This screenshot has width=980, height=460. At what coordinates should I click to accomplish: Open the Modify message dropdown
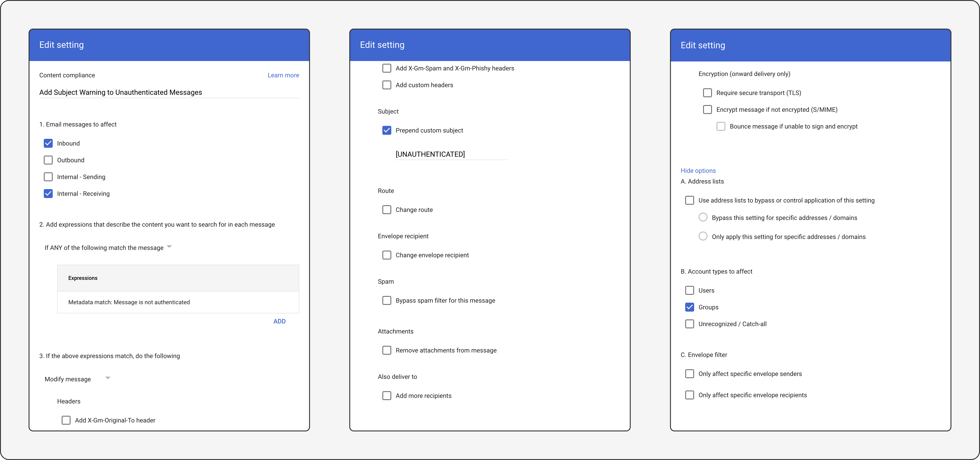pos(77,379)
